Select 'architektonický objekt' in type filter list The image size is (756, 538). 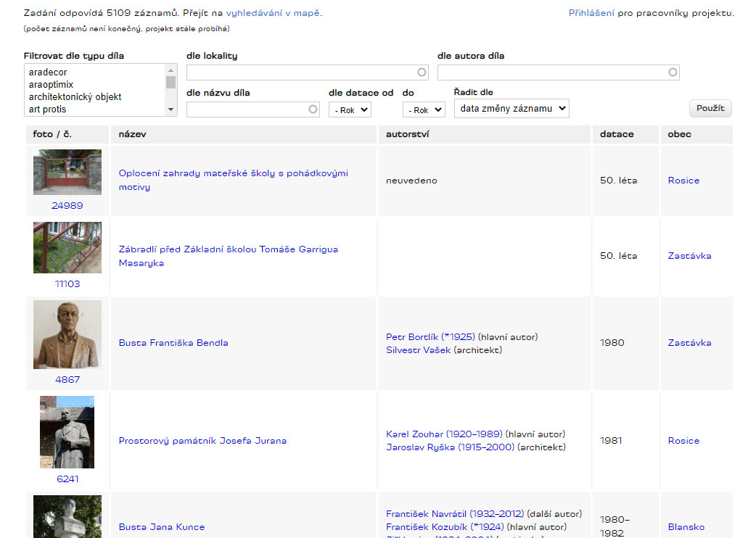click(75, 97)
